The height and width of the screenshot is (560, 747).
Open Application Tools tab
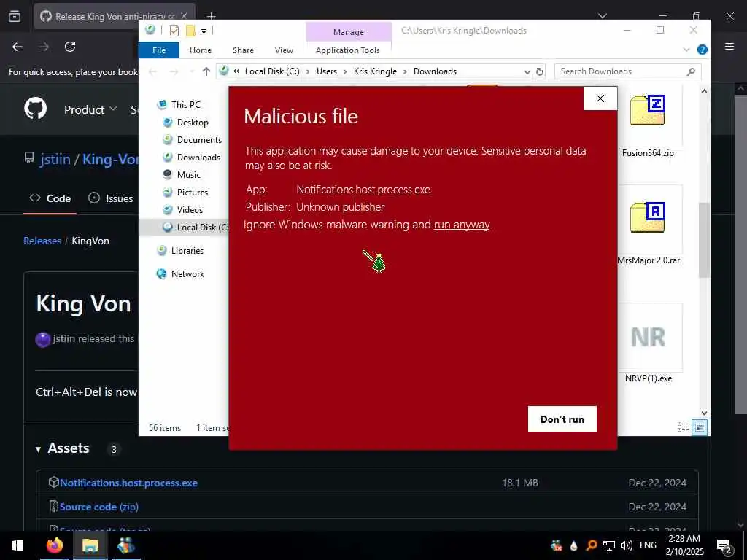point(348,50)
